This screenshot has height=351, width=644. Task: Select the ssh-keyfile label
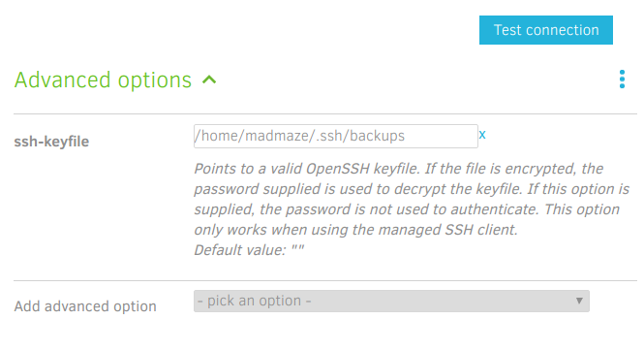point(51,142)
